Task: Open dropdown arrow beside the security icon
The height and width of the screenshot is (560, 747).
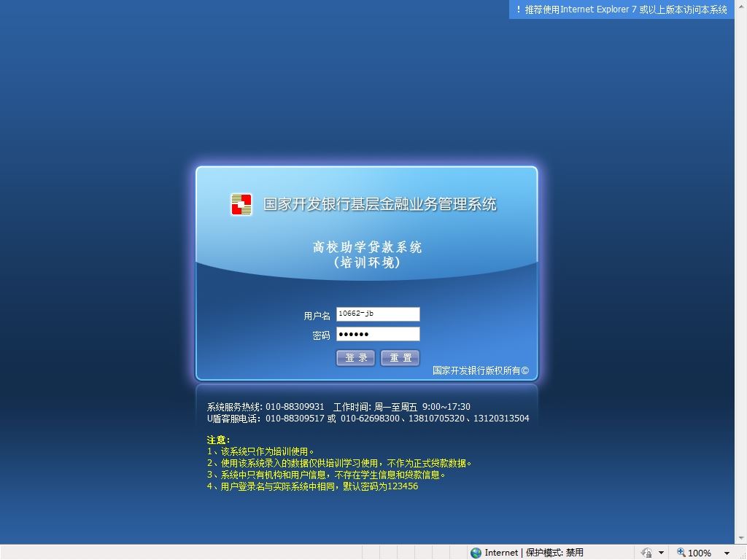Action: pos(661,553)
